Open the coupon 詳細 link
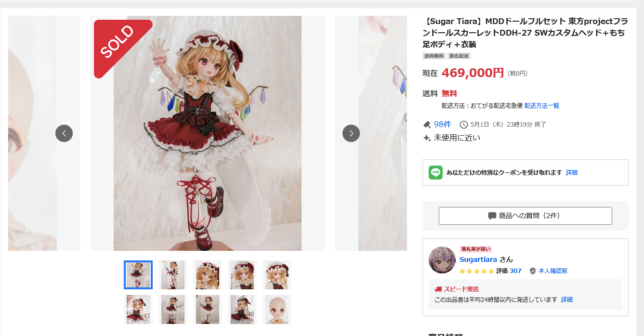 [572, 172]
